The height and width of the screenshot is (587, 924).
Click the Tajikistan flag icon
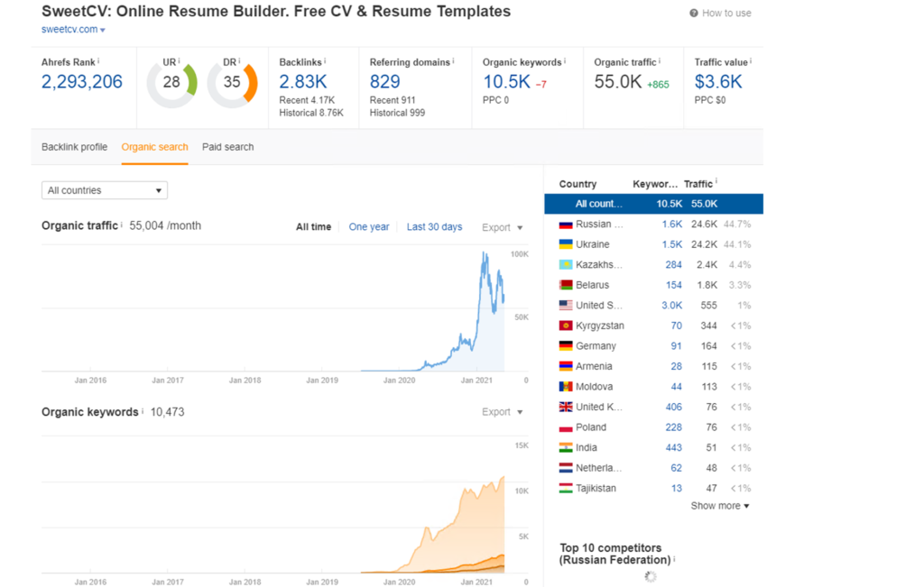coord(566,488)
